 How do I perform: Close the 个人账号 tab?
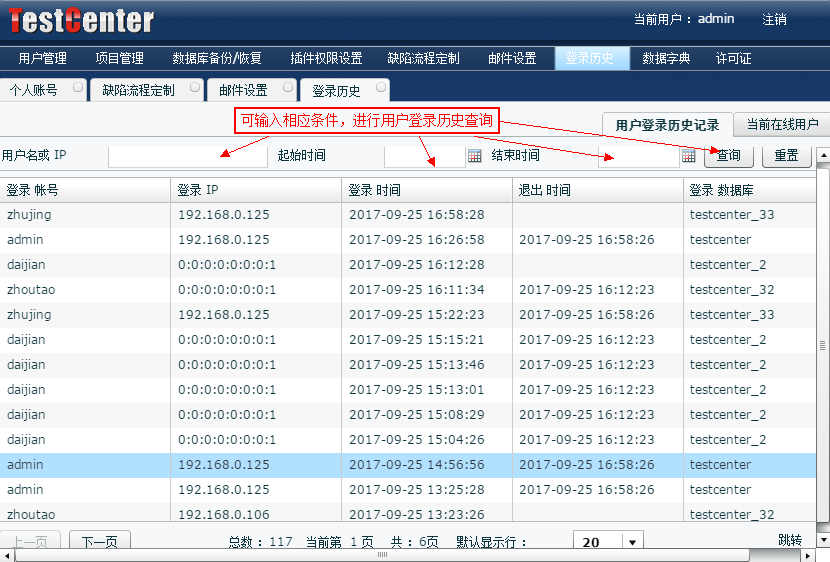77,88
